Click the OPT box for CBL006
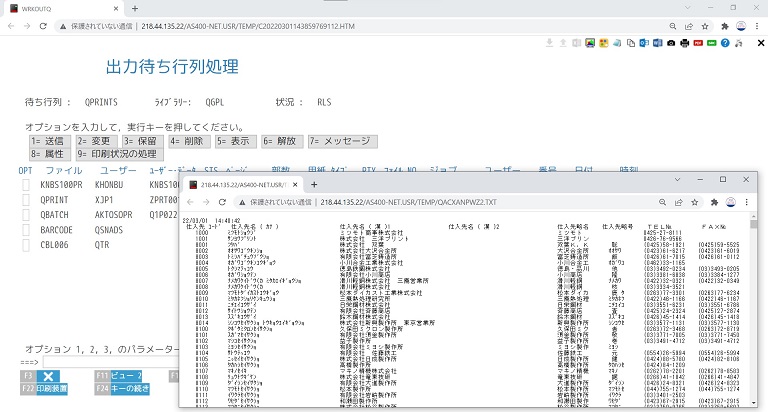This screenshot has width=768, height=412. 26,243
